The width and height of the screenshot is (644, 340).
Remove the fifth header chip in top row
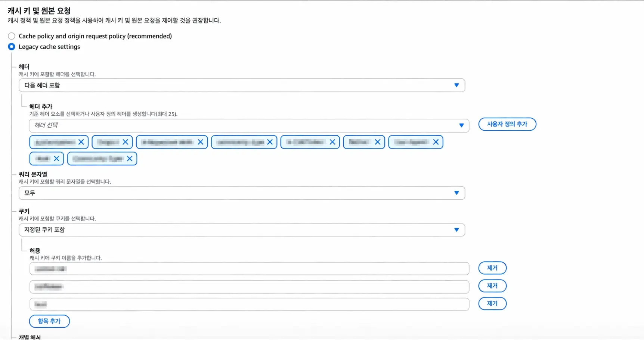pos(332,142)
